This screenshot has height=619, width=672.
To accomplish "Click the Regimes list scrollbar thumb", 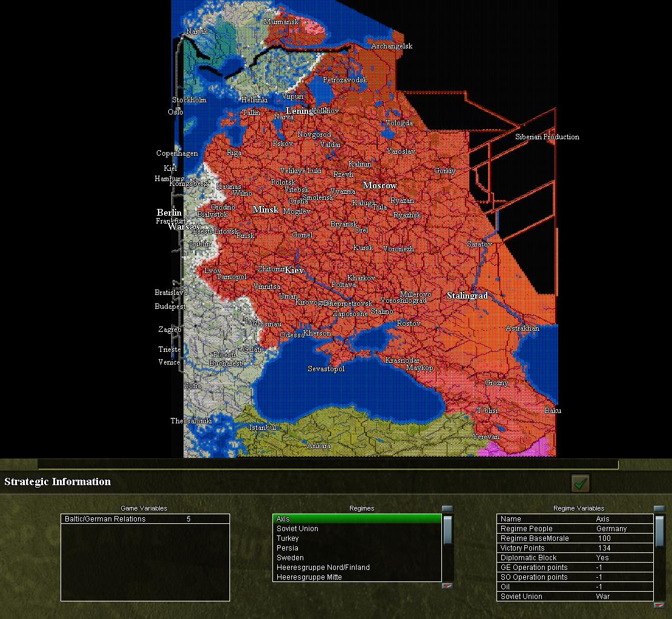I will click(x=447, y=530).
